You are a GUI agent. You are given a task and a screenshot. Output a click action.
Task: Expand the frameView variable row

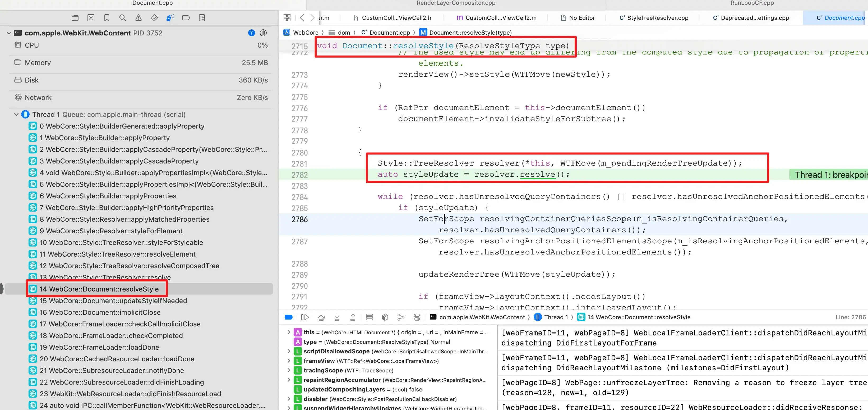(288, 361)
